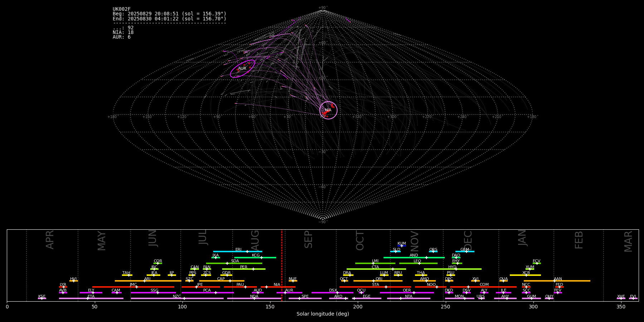Image resolution: width=644 pixels, height=322 pixels.
Task: Click the ECV shower label in the timeline
Action: pos(537,261)
